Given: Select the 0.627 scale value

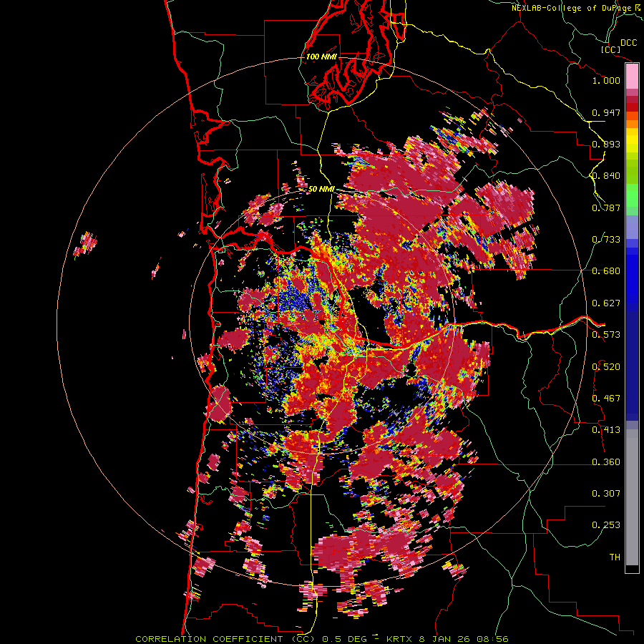Looking at the screenshot, I should click(606, 303).
